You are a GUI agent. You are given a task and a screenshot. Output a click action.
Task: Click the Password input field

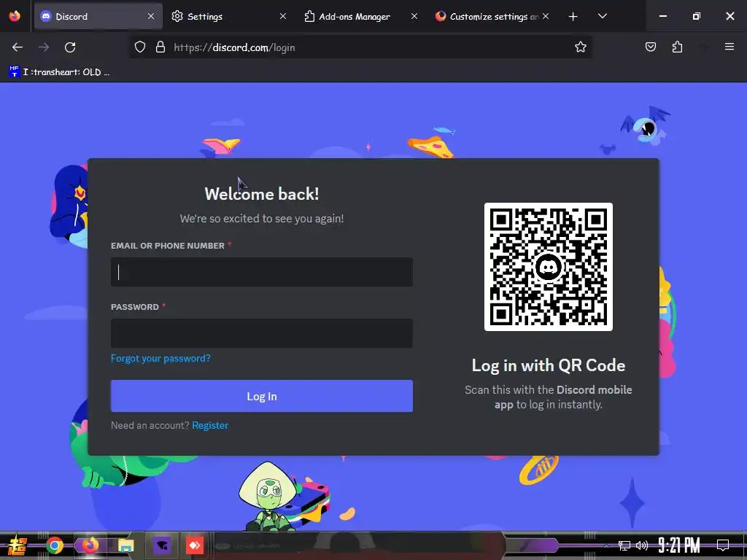262,333
